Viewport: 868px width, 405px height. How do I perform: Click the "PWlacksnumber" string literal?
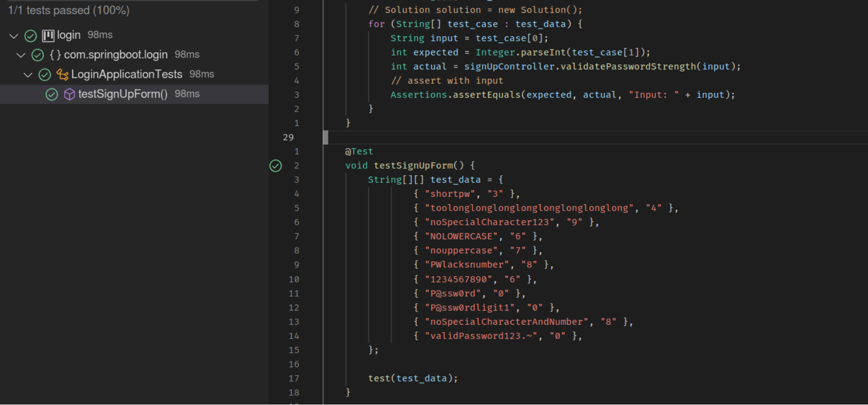coord(467,265)
